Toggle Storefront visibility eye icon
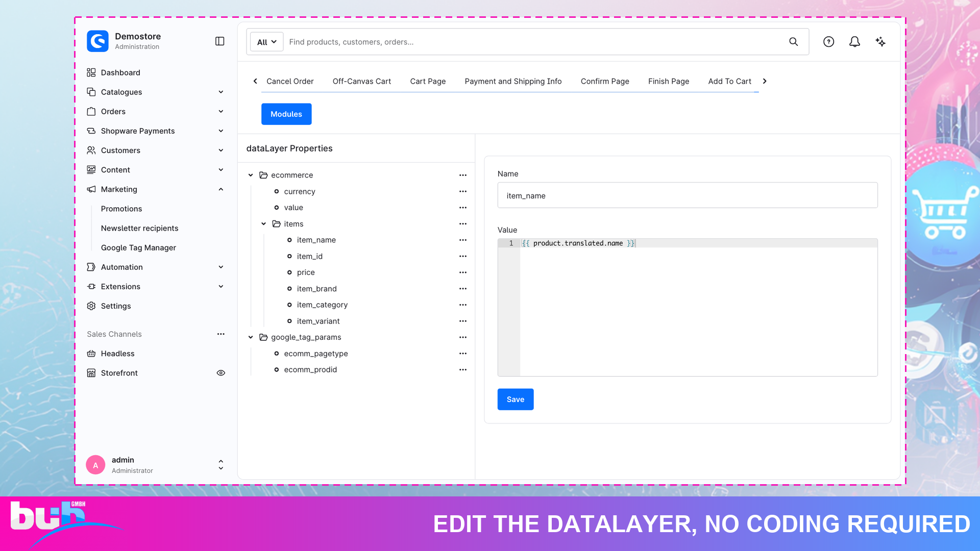The width and height of the screenshot is (980, 551). tap(221, 373)
